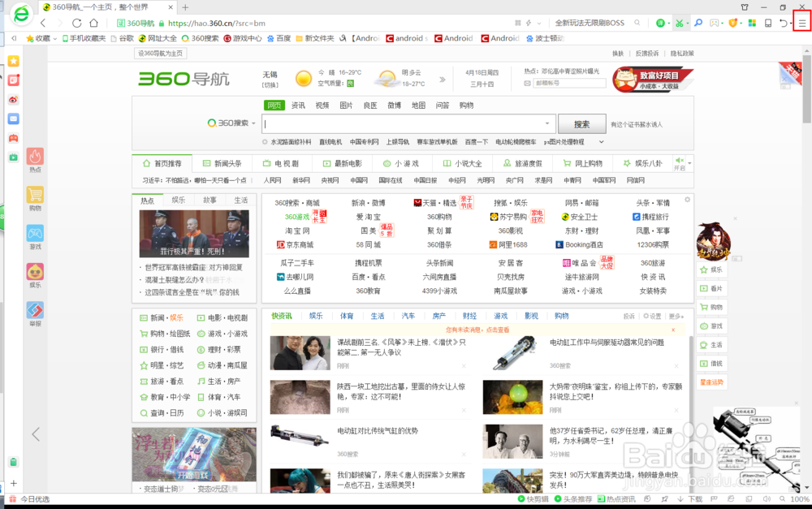Image resolution: width=812 pixels, height=509 pixels.
Task: Click the mobile phone assistant icon
Action: [x=768, y=23]
